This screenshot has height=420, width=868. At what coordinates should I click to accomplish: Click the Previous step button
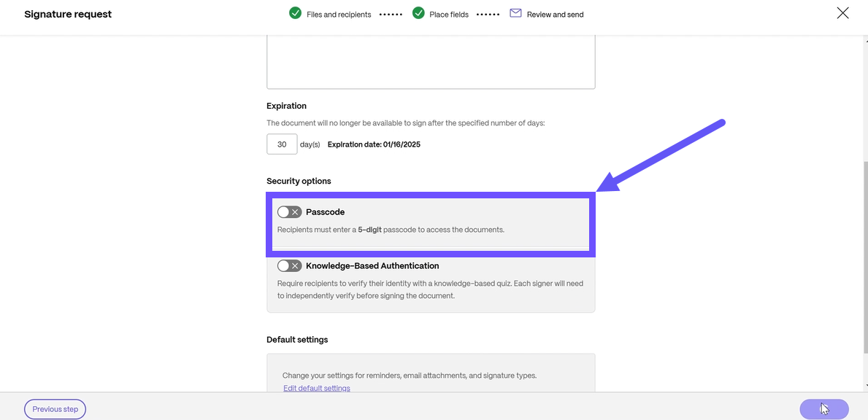point(55,409)
